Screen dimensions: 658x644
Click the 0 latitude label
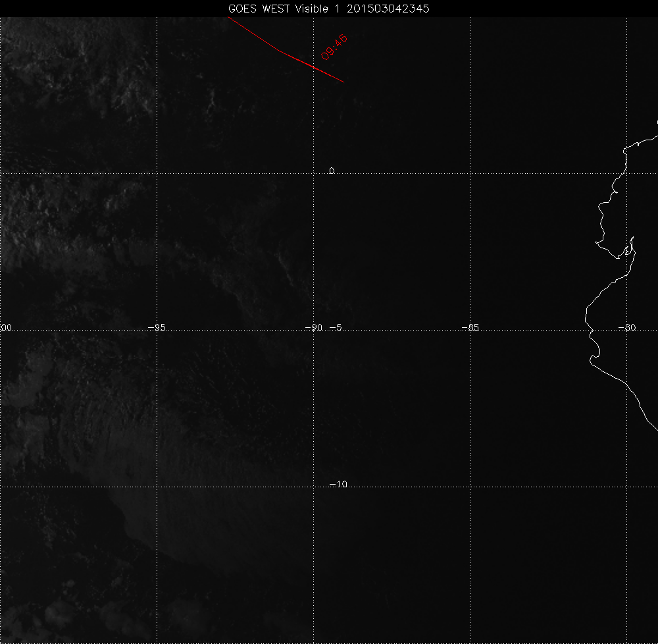[x=332, y=171]
